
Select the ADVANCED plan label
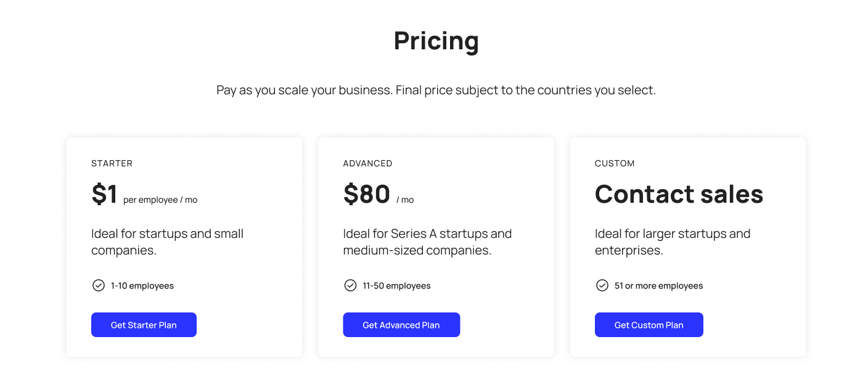point(367,163)
